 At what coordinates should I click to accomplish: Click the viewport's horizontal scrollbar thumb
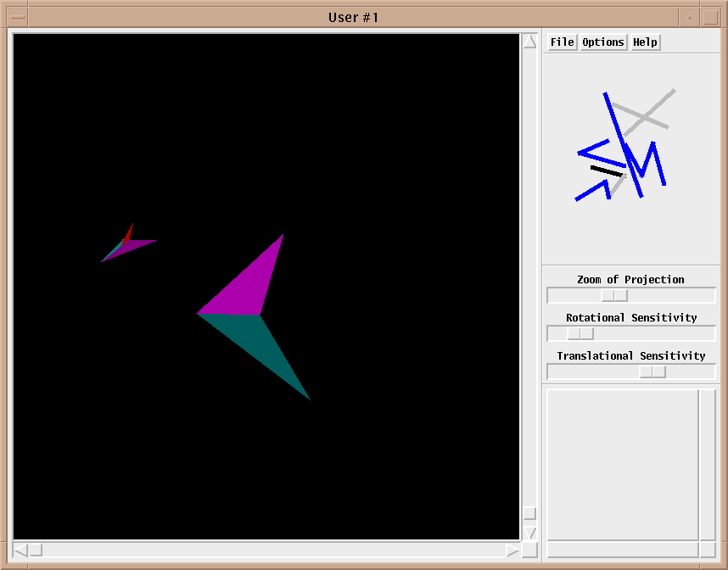(x=36, y=550)
